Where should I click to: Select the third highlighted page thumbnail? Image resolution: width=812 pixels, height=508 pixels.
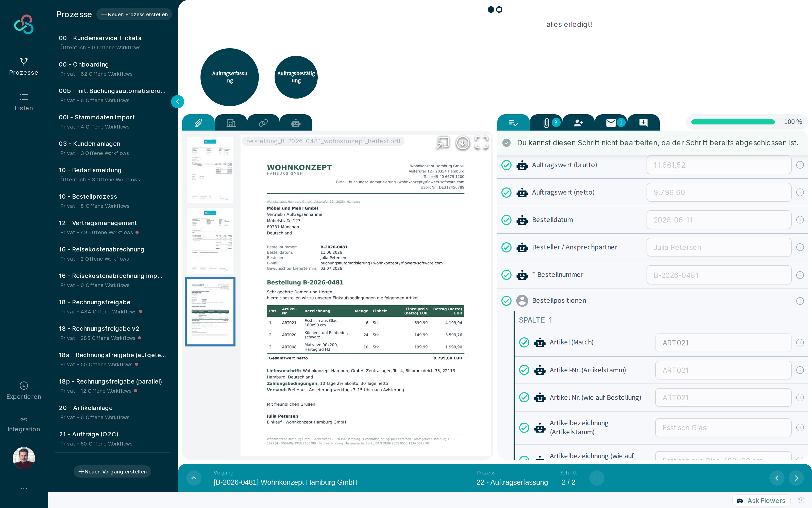(x=210, y=311)
